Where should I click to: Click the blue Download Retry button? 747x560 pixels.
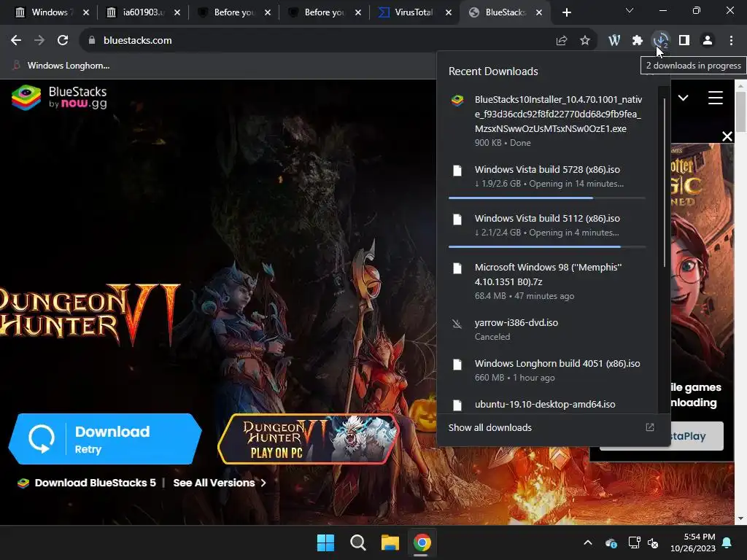[x=105, y=438]
